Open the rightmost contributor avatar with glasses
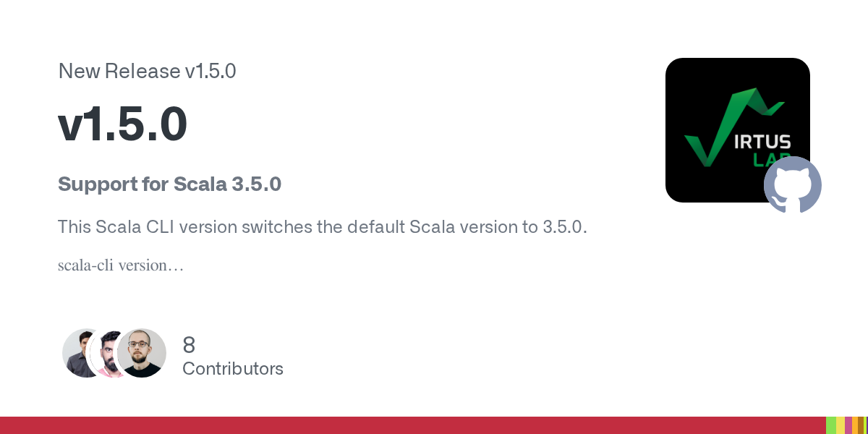The width and height of the screenshot is (868, 434). 142,352
